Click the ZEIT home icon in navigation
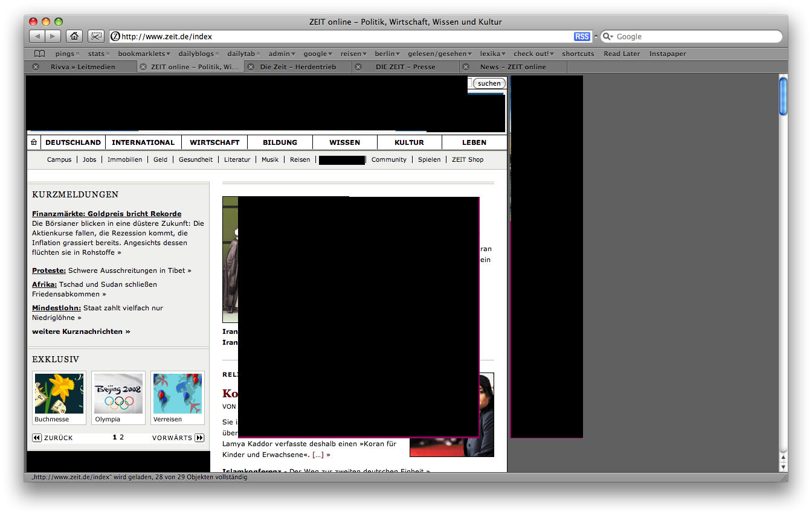This screenshot has width=812, height=515. tap(34, 142)
